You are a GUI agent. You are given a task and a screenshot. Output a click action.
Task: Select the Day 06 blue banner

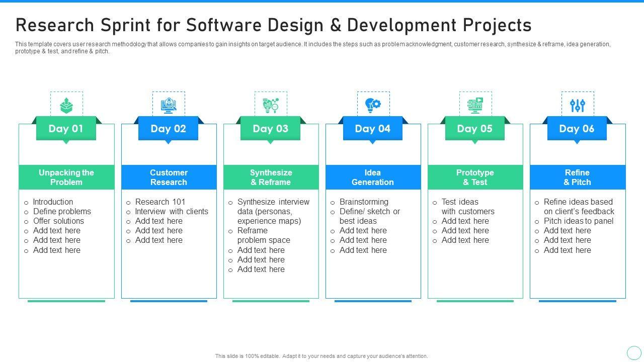577,129
